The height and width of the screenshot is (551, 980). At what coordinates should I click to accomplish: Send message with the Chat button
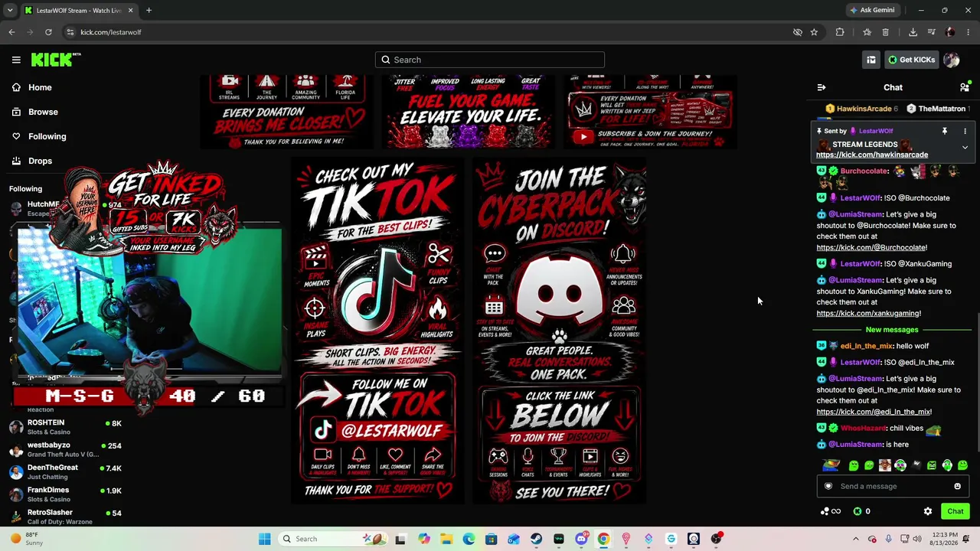(955, 511)
